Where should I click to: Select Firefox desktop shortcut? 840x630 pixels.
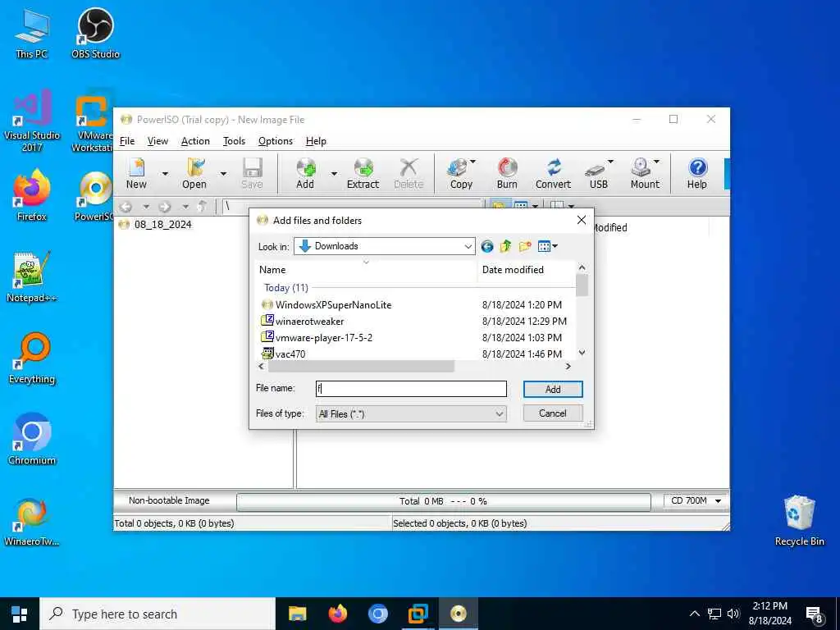tap(32, 195)
